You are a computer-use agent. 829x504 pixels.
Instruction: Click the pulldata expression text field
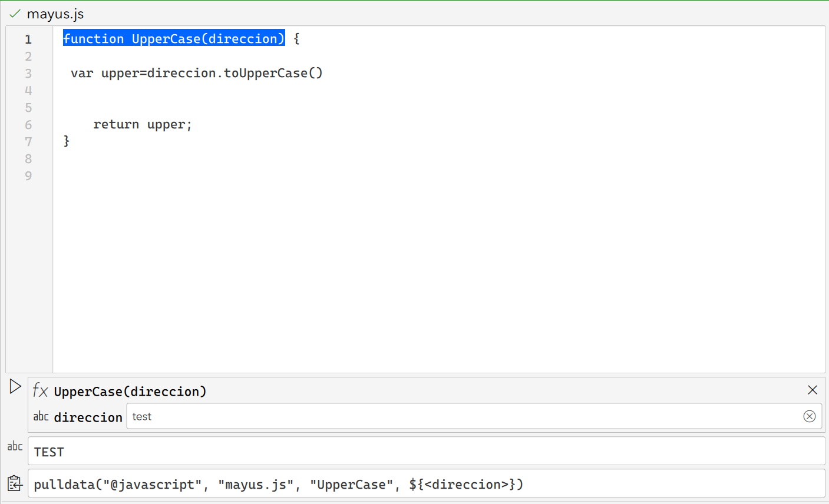tap(424, 484)
